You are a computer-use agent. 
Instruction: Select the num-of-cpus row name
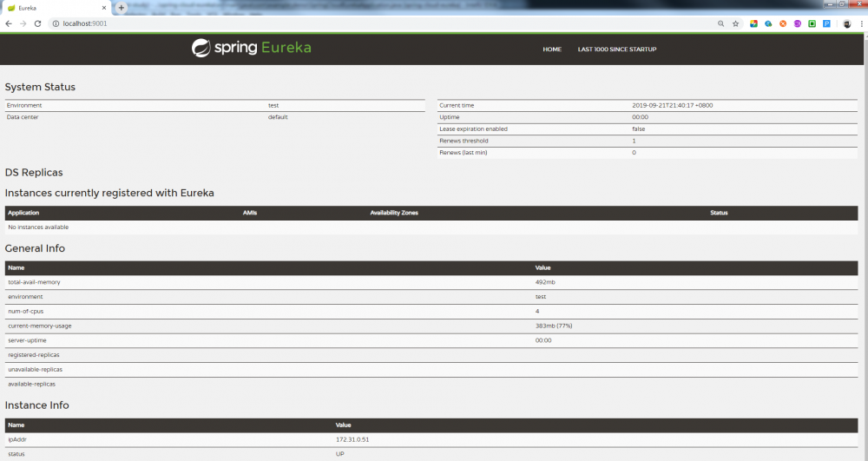(25, 312)
